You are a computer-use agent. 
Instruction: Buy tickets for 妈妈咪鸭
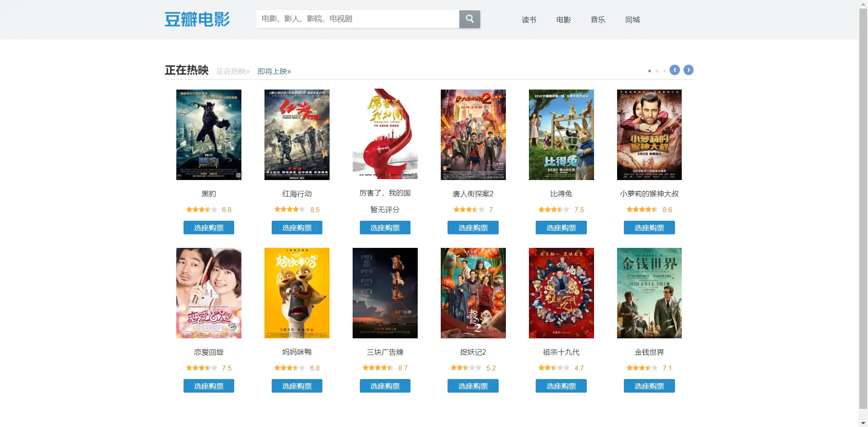(297, 386)
